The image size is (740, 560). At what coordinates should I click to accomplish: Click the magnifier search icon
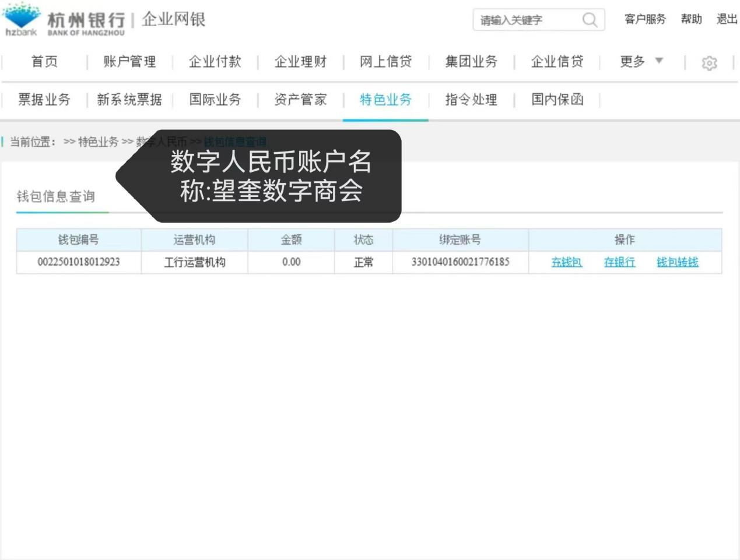point(590,20)
